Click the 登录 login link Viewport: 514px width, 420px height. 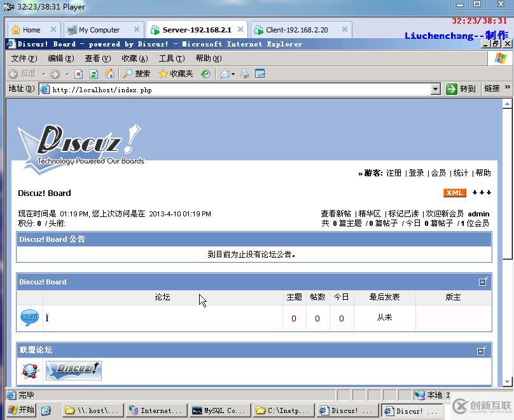416,173
